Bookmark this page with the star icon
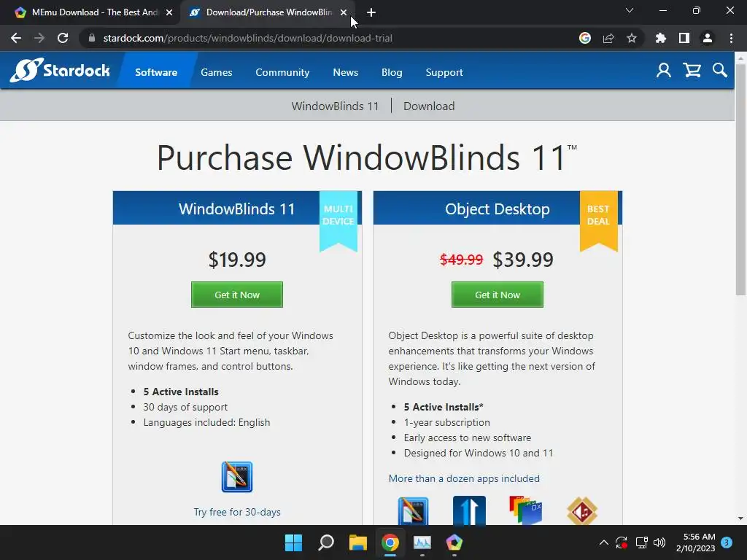The image size is (747, 560). [x=632, y=38]
